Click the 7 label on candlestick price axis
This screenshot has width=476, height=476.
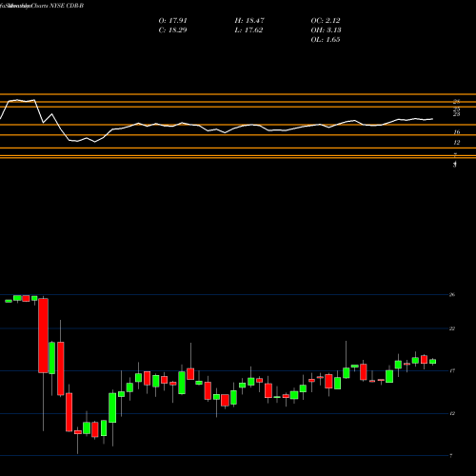point(451,456)
